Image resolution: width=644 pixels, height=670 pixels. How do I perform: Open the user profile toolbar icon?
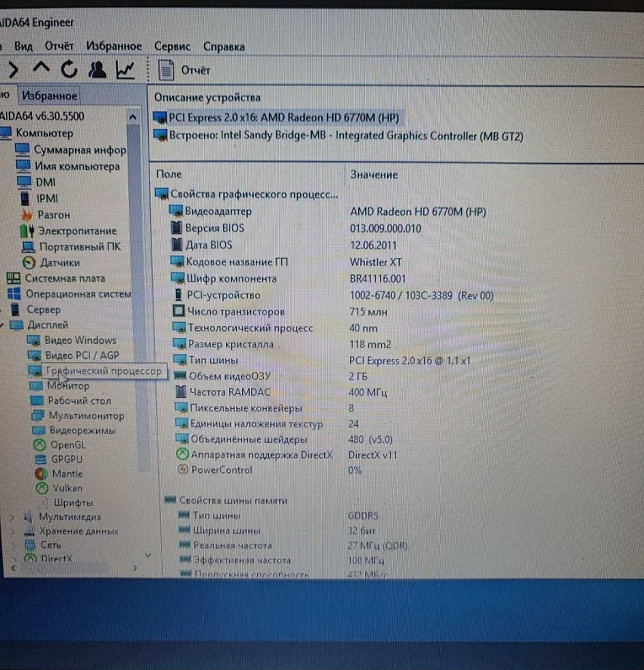(x=97, y=70)
